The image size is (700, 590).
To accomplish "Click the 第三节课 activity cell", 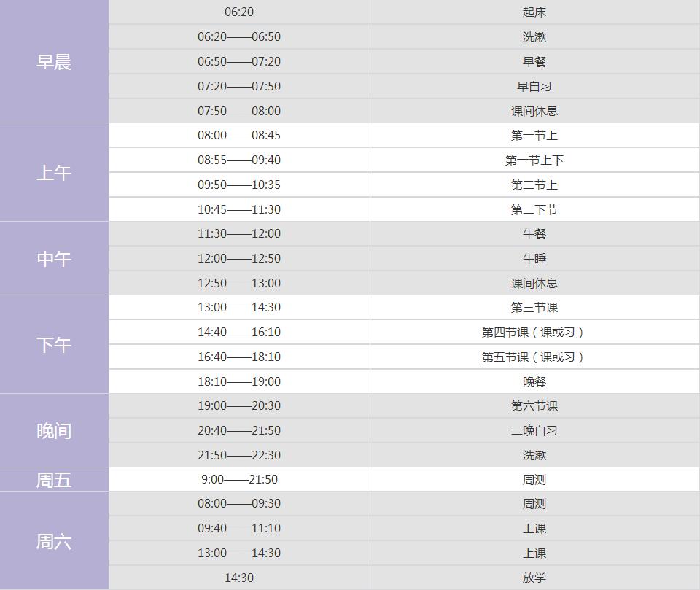I will coord(534,307).
